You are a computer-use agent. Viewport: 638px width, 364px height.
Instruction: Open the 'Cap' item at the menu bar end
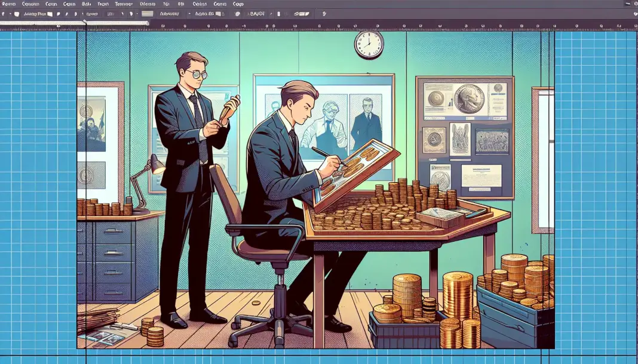238,4
